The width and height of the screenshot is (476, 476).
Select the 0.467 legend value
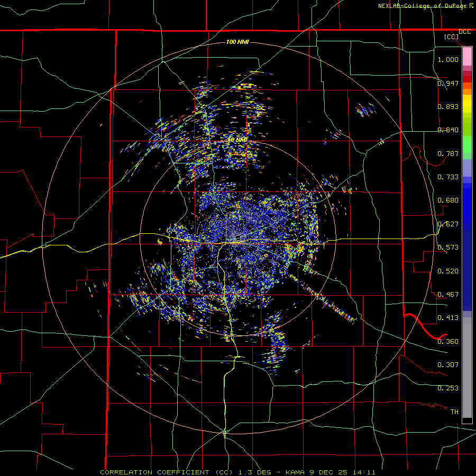click(x=448, y=295)
